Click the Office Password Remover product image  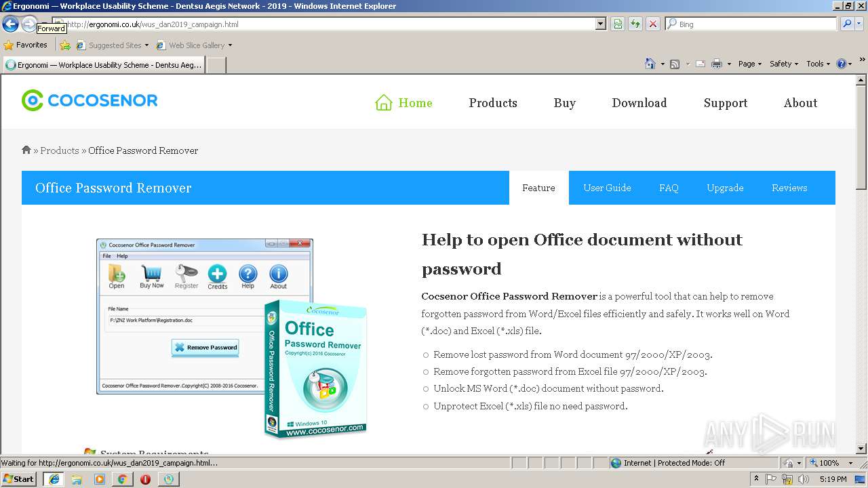pos(232,338)
